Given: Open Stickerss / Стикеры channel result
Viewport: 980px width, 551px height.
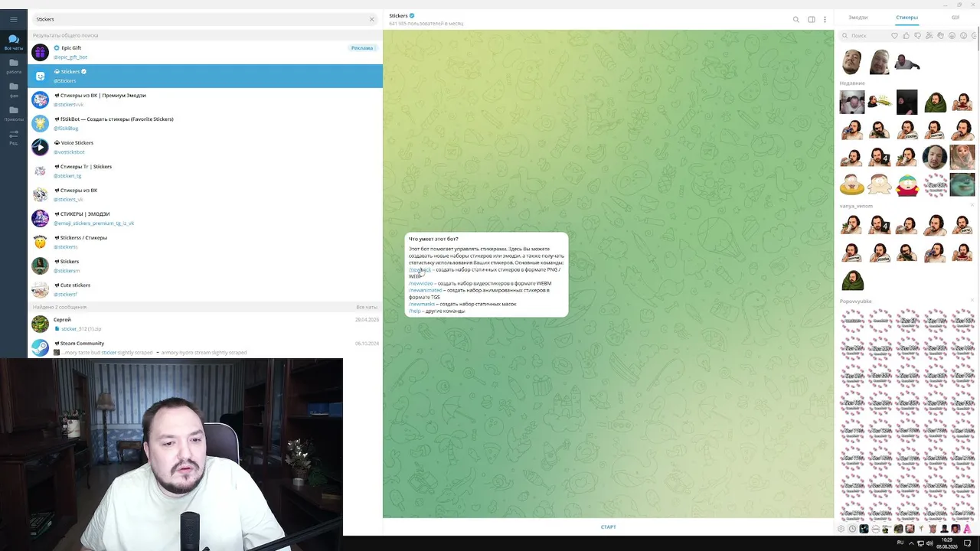Looking at the screenshot, I should point(205,242).
